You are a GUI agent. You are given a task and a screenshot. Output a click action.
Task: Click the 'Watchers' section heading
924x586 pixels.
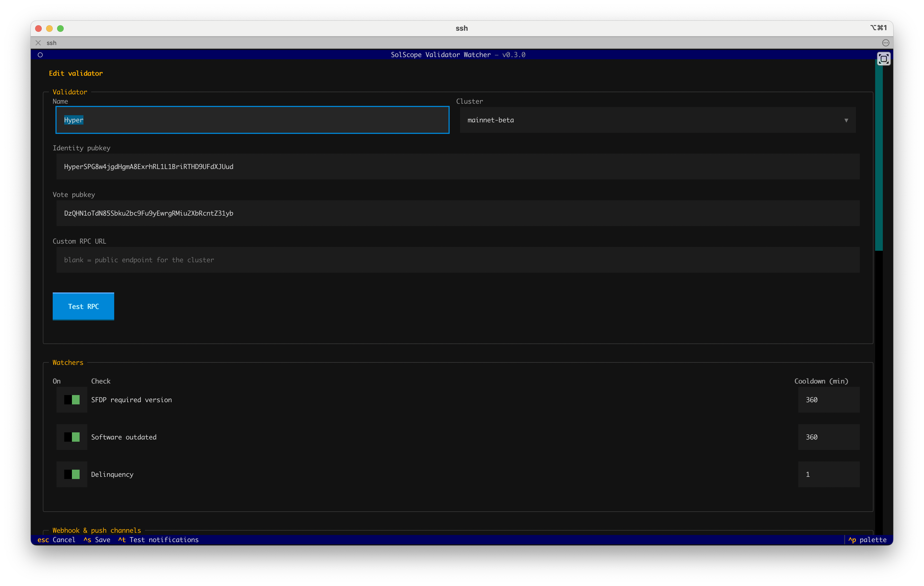click(68, 362)
